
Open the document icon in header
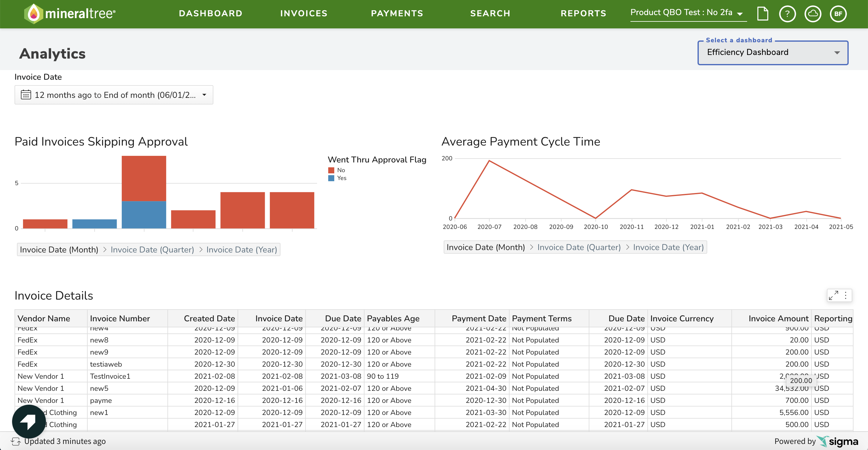[x=763, y=14]
